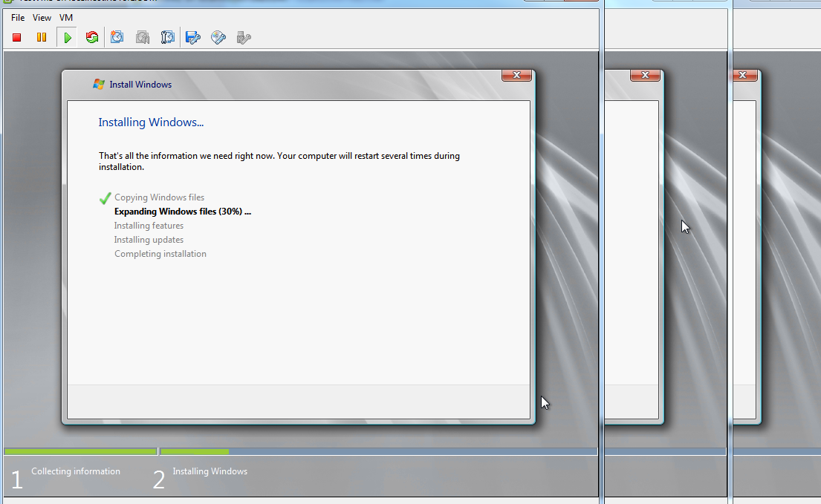This screenshot has width=821, height=504.
Task: Click the USB device connection icon
Action: (x=244, y=37)
